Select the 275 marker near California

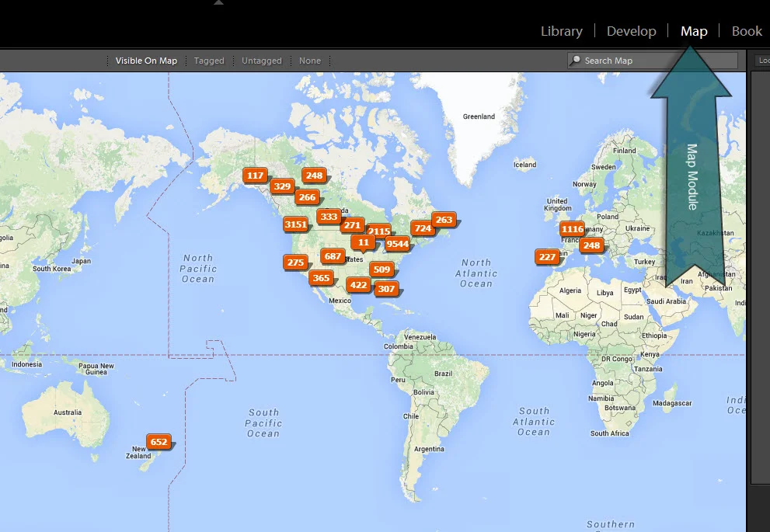(x=295, y=263)
